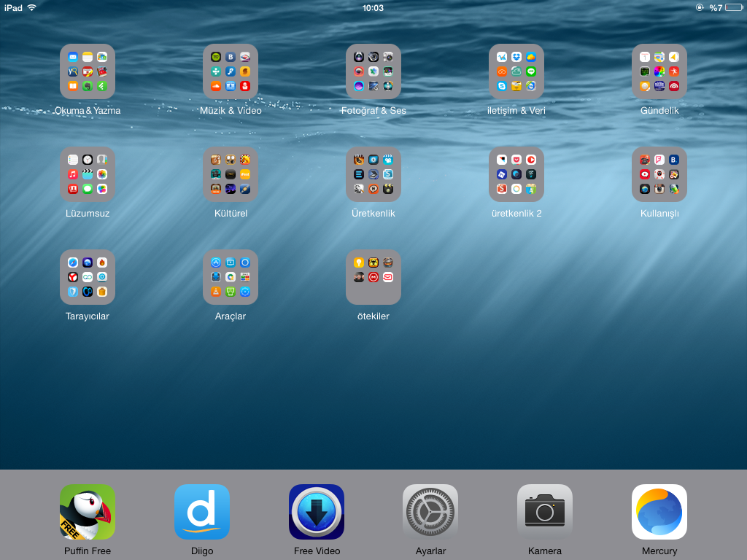Open the Tarayıcılar folder
This screenshot has width=747, height=560.
(x=88, y=277)
